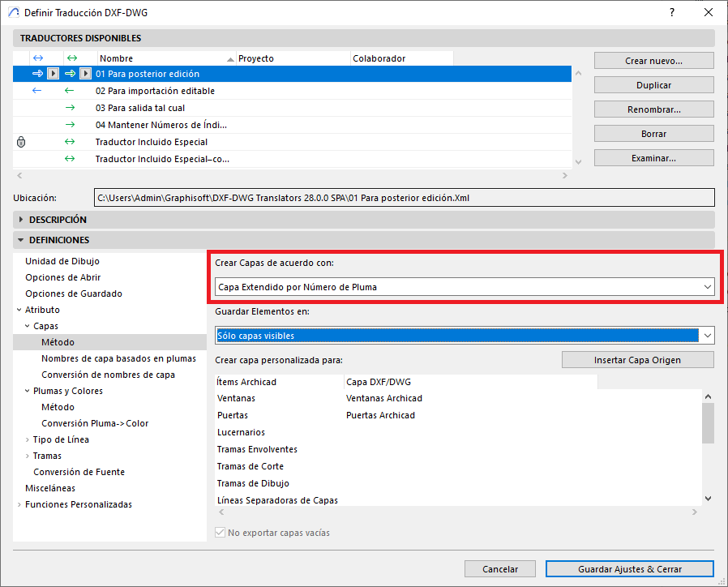This screenshot has height=587, width=728.
Task: Select Conversión Pluma->Color in the tree
Action: coord(95,423)
